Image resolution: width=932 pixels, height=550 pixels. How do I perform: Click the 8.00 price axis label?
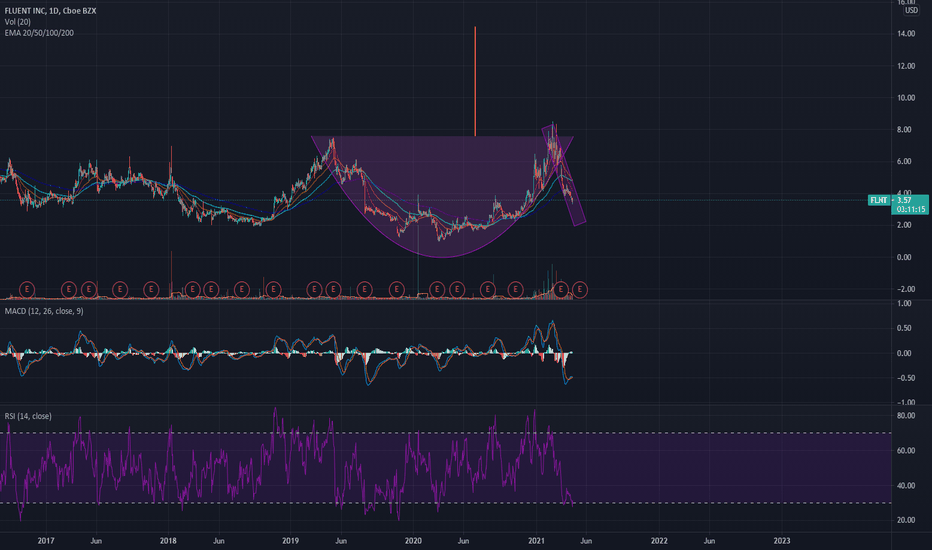point(904,130)
